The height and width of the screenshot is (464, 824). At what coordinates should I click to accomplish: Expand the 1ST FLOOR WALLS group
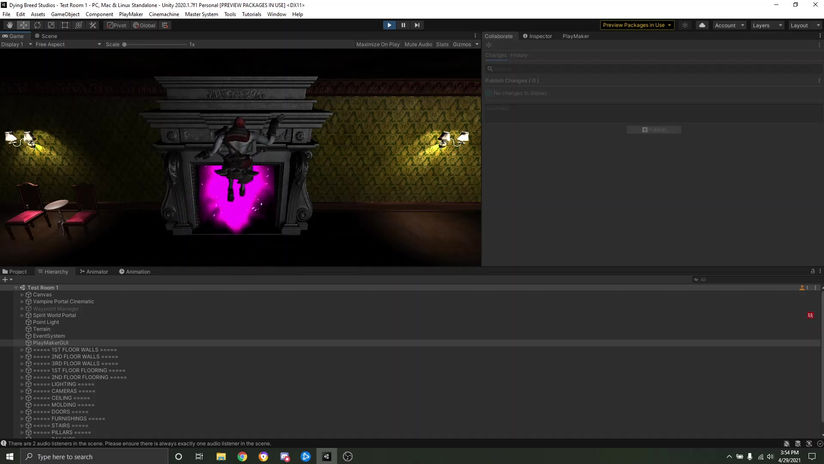(x=22, y=350)
